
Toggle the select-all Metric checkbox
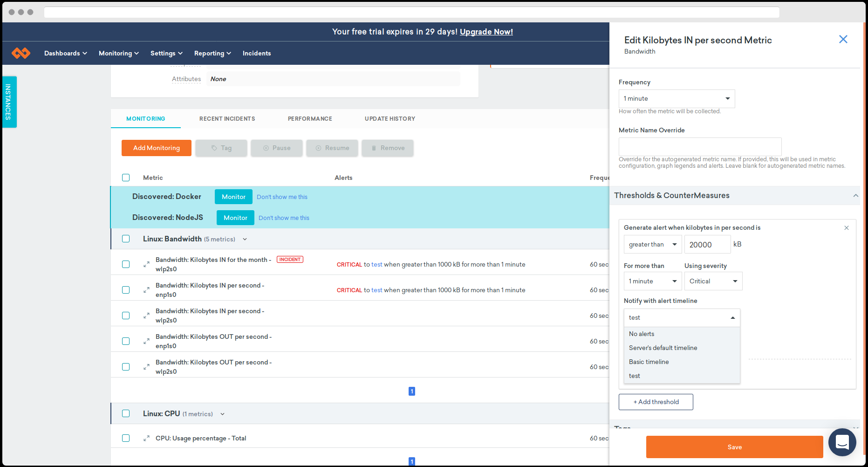126,178
